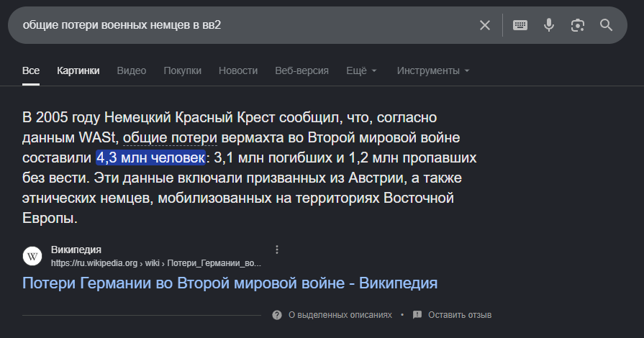
Task: Click the Wikipedia W favicon
Action: tap(32, 256)
